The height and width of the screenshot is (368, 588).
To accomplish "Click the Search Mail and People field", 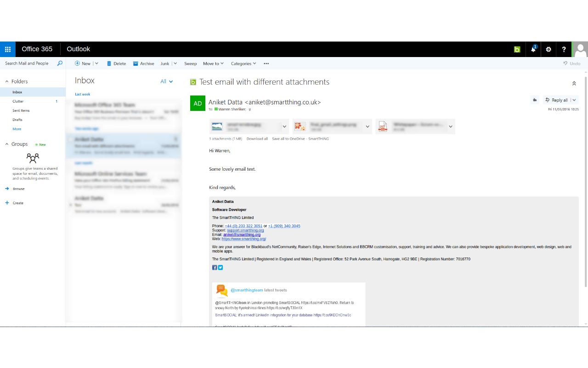I will click(x=28, y=63).
